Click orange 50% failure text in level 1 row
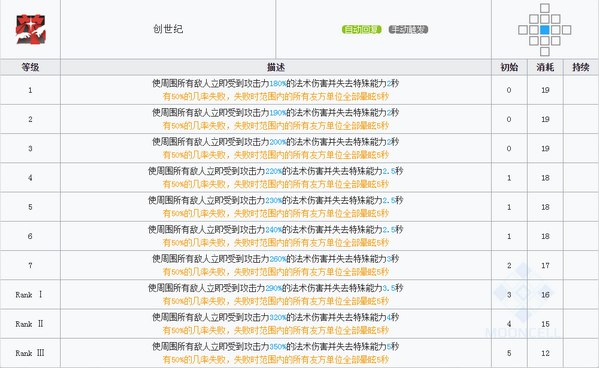The width and height of the screenshot is (599, 368). (275, 97)
